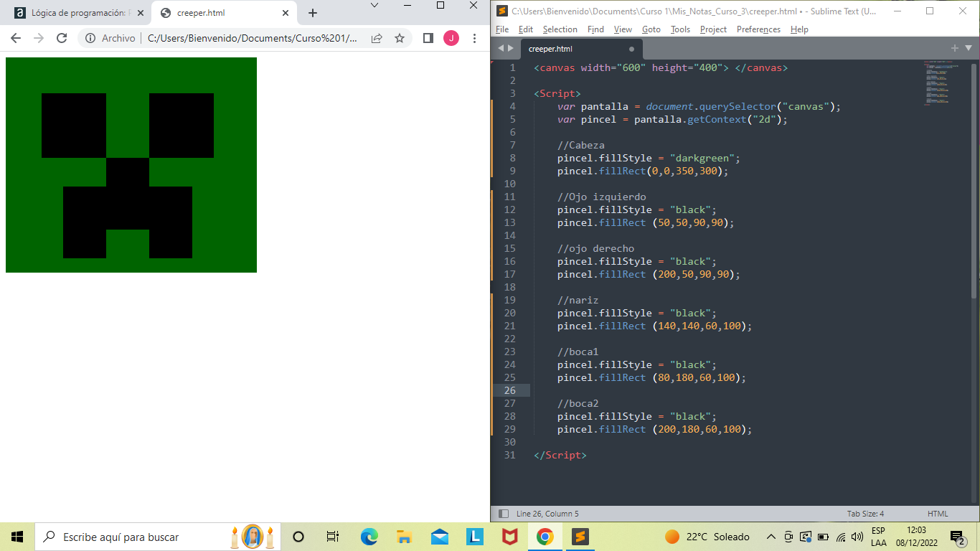Go back in Chrome history
Screen dimensions: 980x551
coord(16,38)
